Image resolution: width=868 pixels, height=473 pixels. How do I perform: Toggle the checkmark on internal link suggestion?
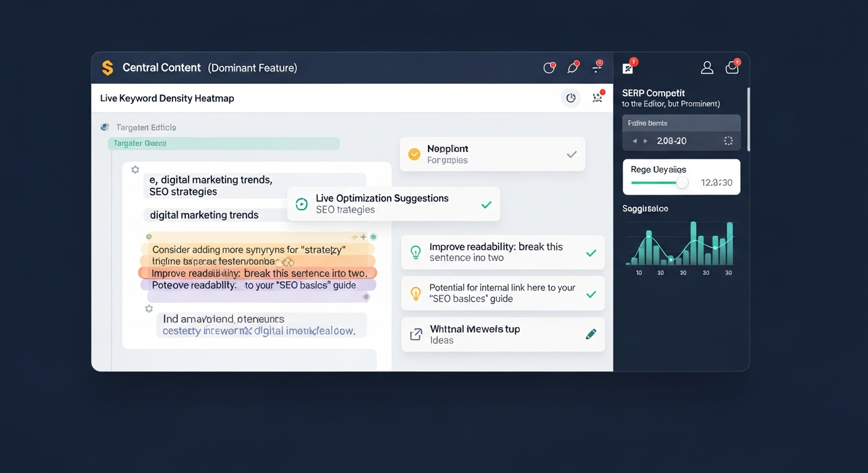pos(591,294)
